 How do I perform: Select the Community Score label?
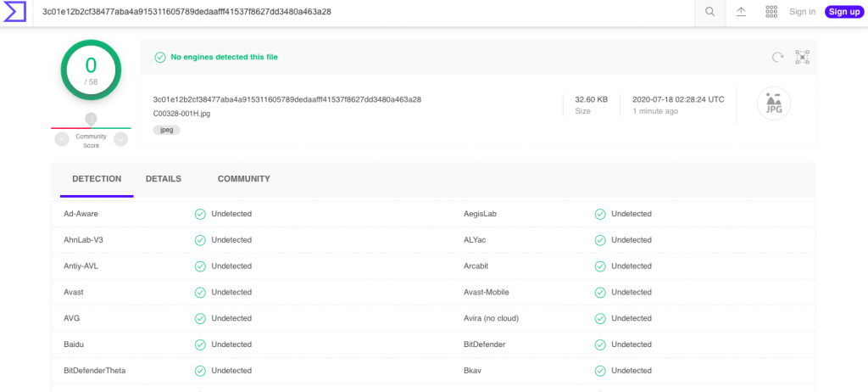coord(92,141)
